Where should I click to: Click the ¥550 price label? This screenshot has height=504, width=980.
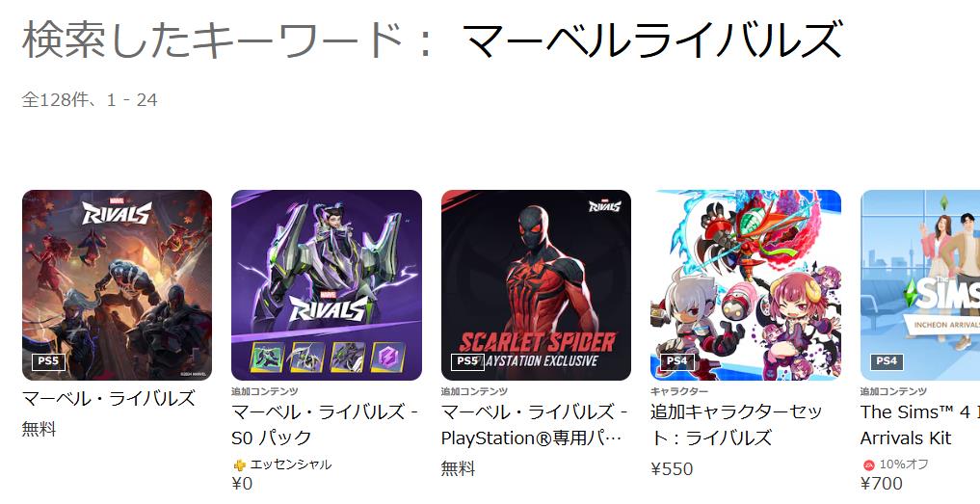tap(672, 469)
